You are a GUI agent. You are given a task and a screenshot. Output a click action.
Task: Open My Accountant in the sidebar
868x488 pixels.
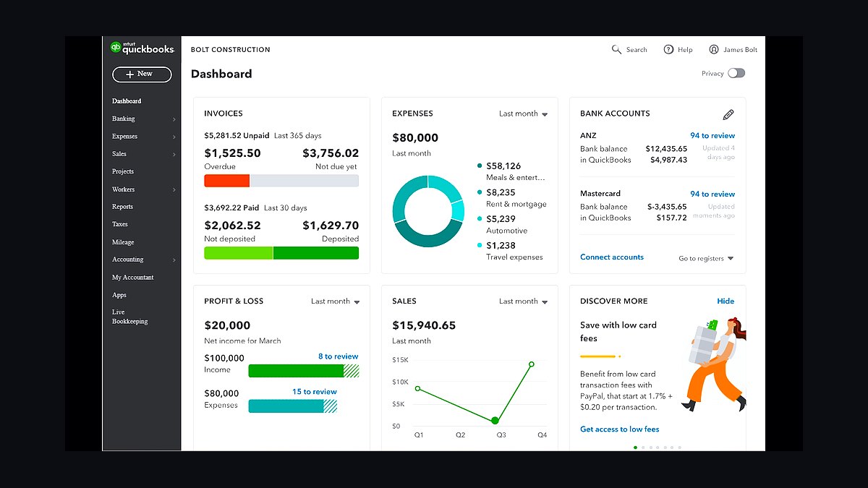pyautogui.click(x=133, y=278)
